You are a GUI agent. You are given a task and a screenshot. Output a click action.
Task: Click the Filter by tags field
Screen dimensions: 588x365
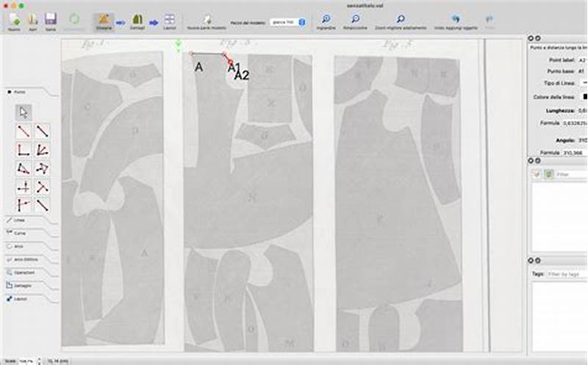567,275
